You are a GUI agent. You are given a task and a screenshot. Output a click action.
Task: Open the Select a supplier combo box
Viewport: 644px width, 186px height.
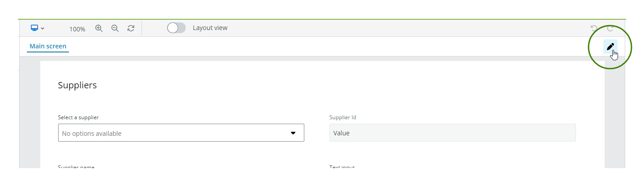(x=175, y=133)
